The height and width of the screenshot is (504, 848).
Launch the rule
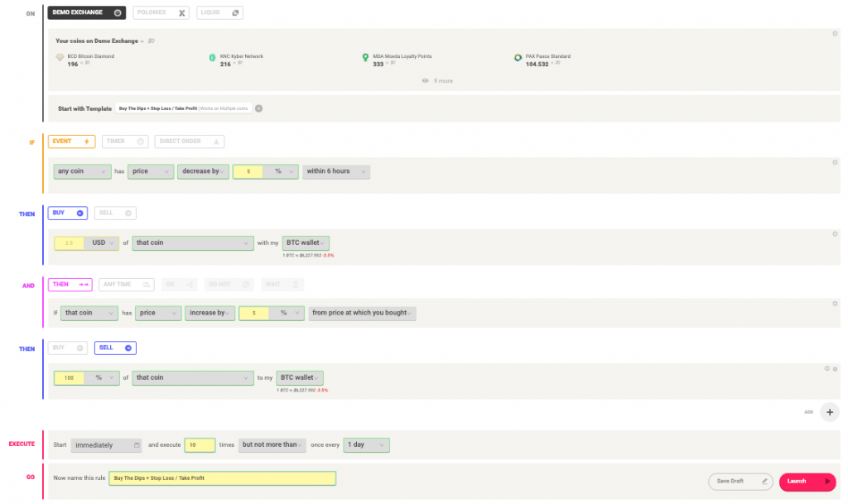pyautogui.click(x=807, y=482)
